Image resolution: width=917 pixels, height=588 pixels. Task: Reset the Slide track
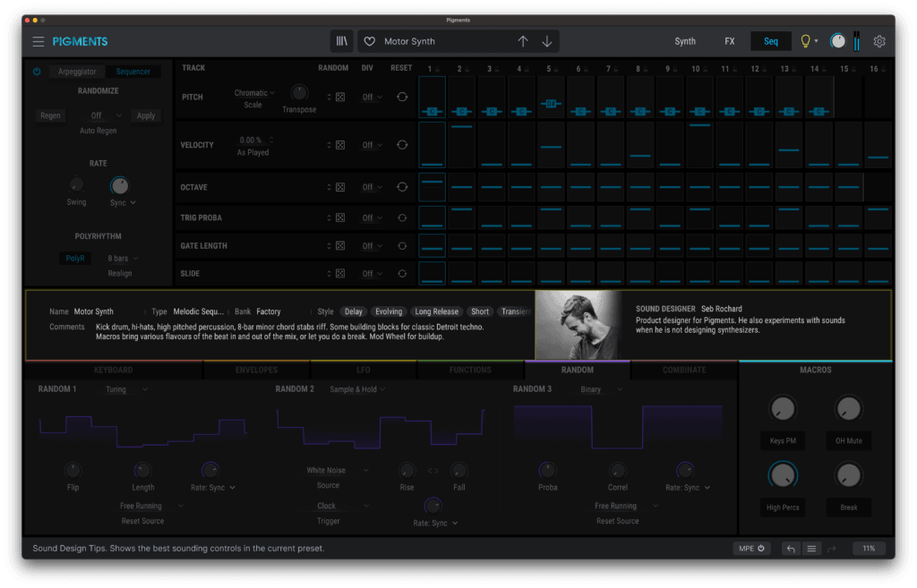(x=402, y=274)
